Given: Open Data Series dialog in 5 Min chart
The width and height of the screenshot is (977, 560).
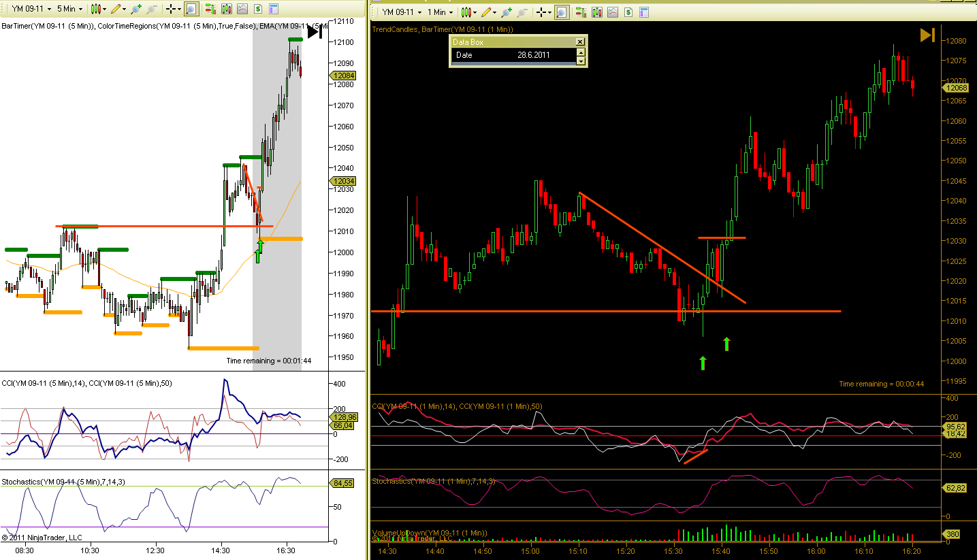Looking at the screenshot, I should pos(226,9).
